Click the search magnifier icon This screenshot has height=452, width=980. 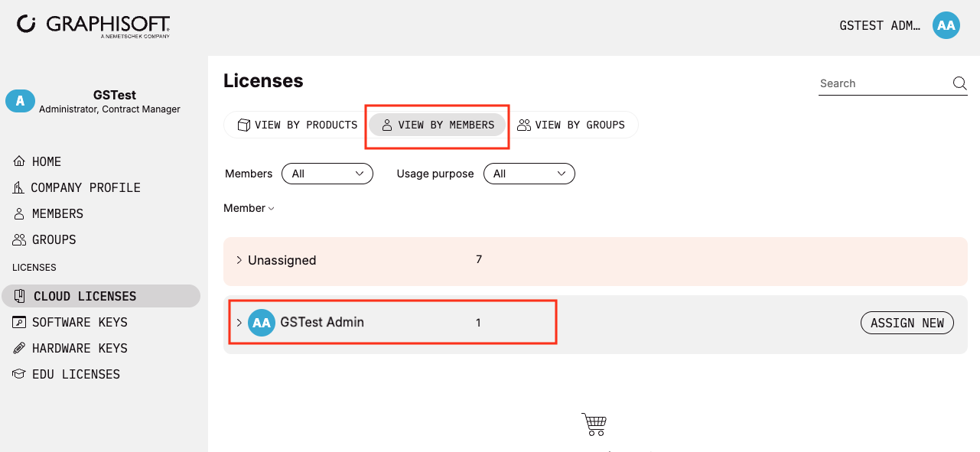pyautogui.click(x=959, y=83)
